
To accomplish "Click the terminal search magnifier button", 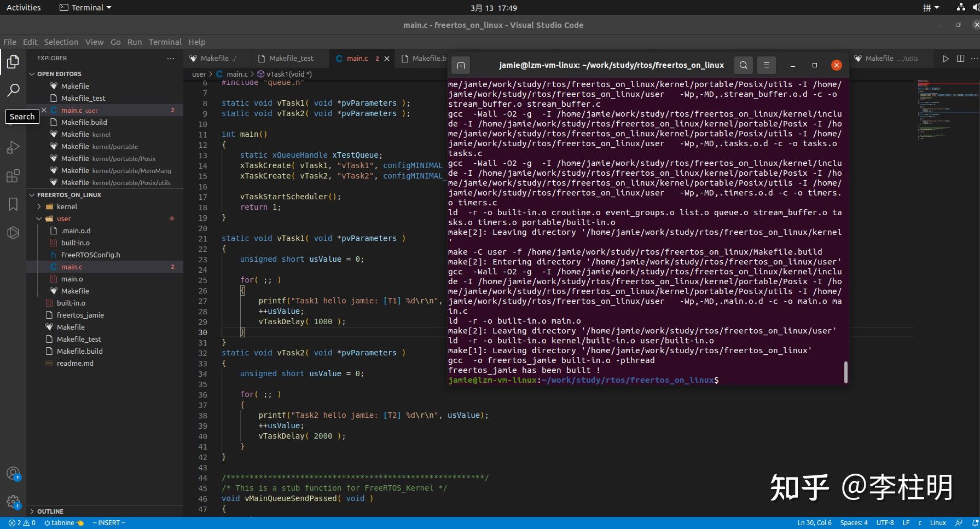I will tap(743, 65).
